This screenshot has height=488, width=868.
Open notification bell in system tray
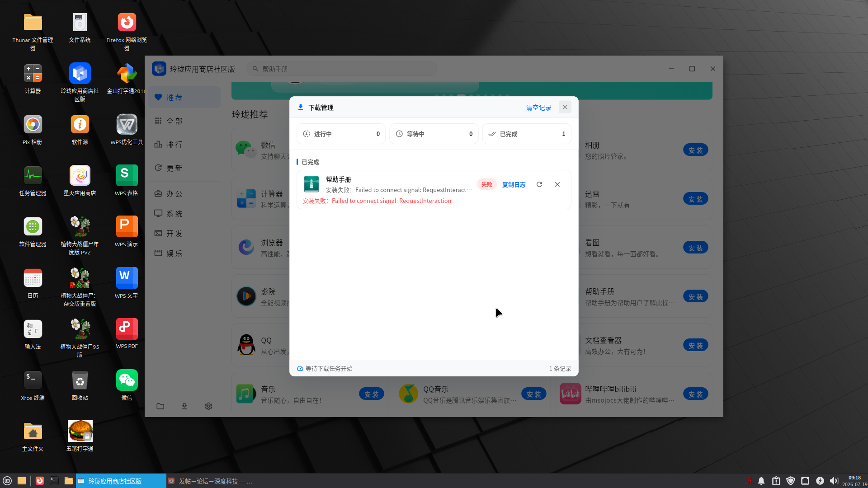click(x=761, y=481)
